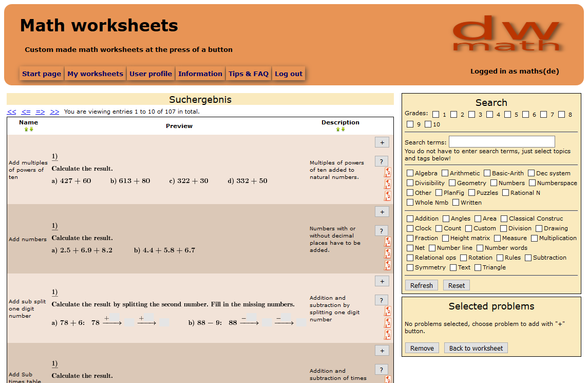Screen dimensions: 588x383
Task: Click 'Multiples of powers of ten added' description
Action: (x=337, y=170)
